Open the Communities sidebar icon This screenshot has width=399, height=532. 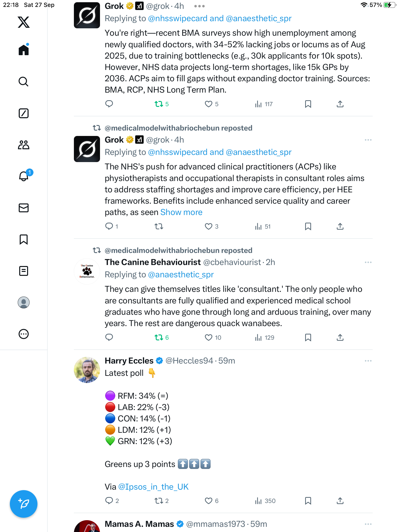click(x=24, y=145)
